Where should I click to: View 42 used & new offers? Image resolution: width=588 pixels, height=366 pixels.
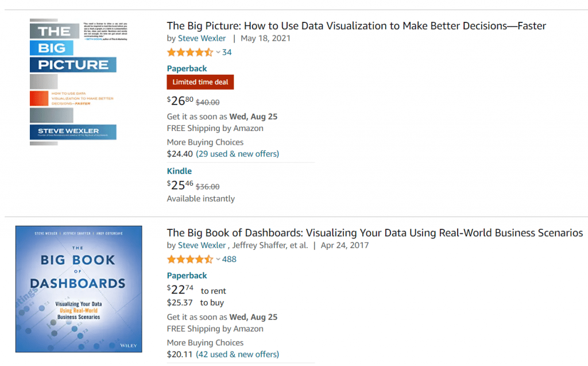[237, 355]
